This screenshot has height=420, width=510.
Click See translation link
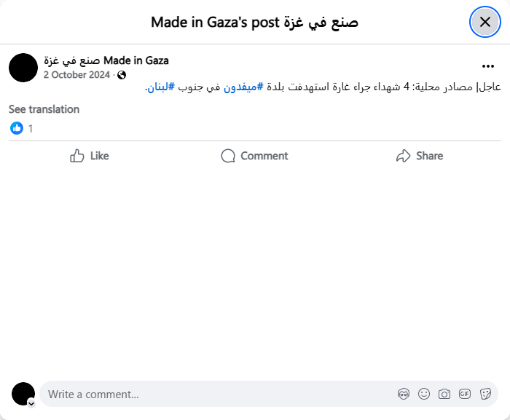click(x=44, y=109)
